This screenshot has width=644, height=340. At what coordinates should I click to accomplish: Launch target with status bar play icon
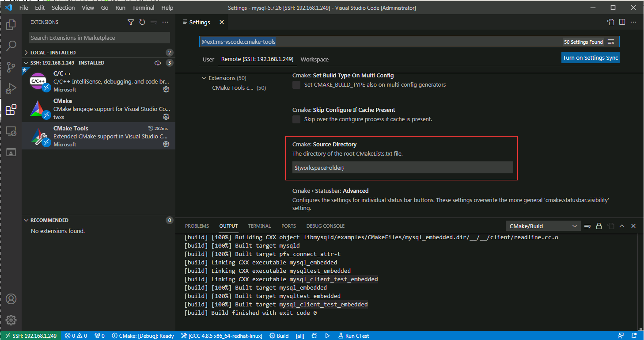[328, 336]
